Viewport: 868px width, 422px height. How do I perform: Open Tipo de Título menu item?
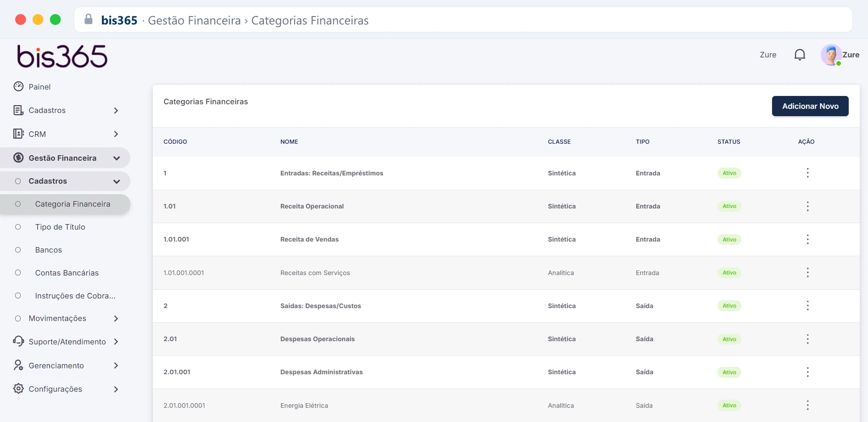click(x=60, y=227)
